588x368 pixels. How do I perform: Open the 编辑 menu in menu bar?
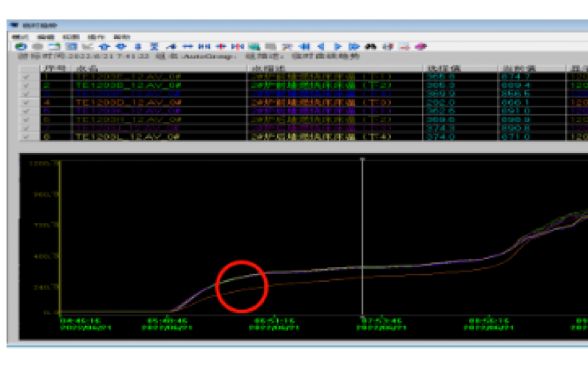tap(46, 36)
